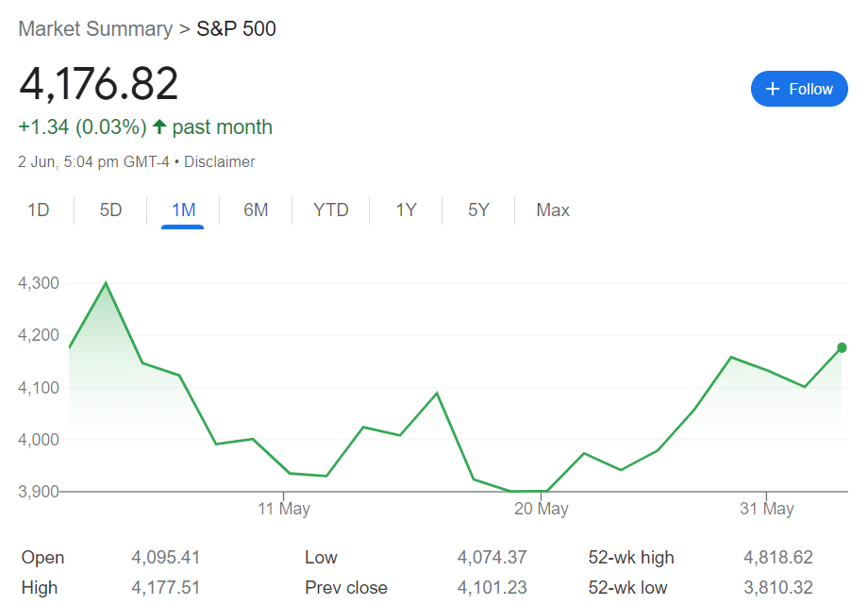Image resolution: width=868 pixels, height=605 pixels.
Task: Click the 4,176.82 index price
Action: (x=99, y=84)
